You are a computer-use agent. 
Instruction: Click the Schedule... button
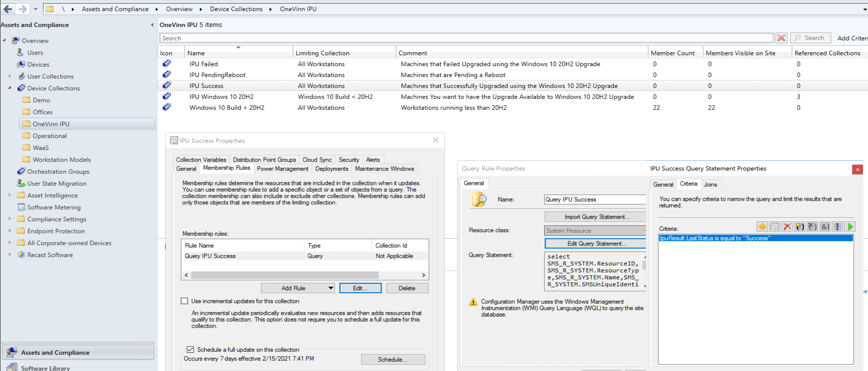(x=393, y=359)
